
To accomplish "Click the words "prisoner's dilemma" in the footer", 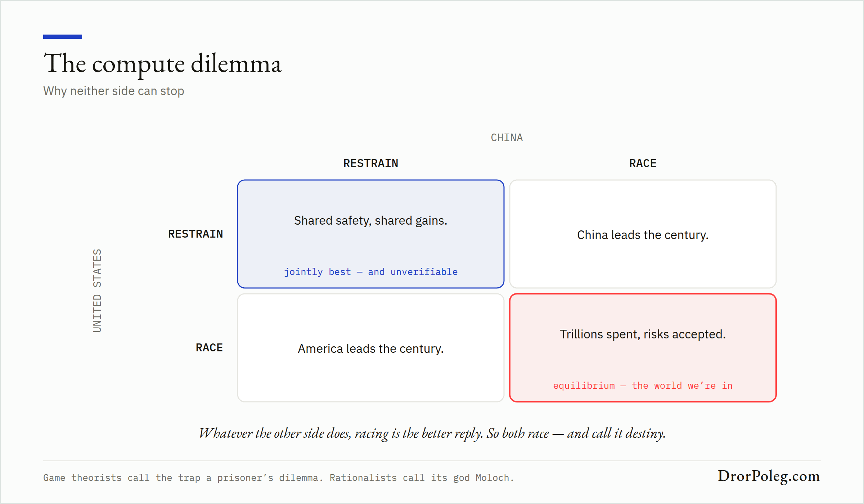I will tap(267, 478).
